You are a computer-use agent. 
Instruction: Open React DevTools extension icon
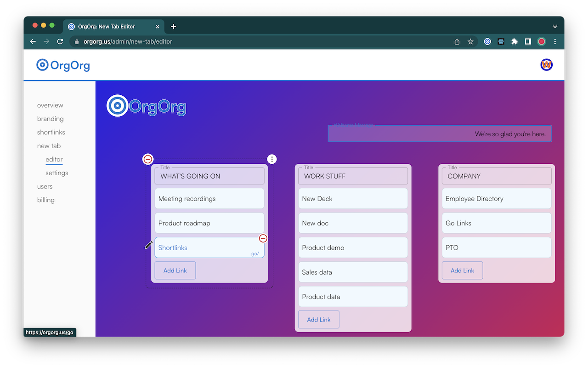coord(501,41)
